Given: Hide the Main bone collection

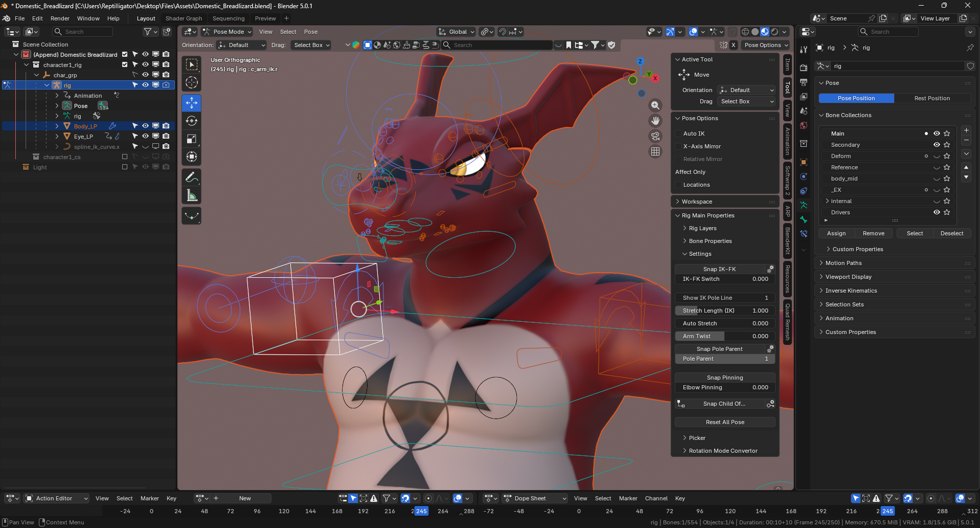Looking at the screenshot, I should 937,134.
